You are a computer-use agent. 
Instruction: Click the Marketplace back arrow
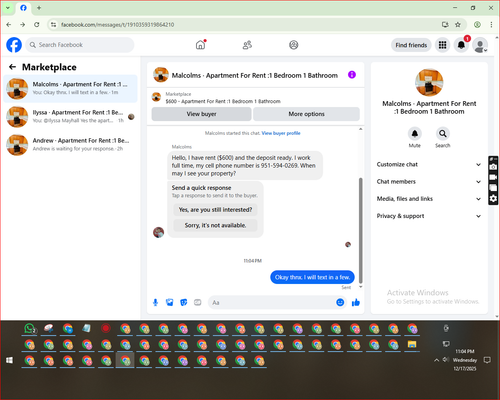[x=13, y=67]
